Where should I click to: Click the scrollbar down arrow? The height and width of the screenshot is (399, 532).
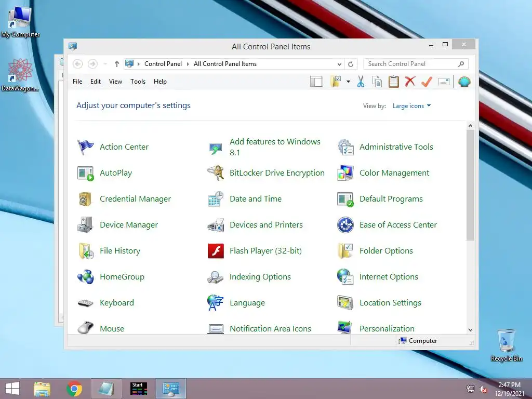coord(470,329)
